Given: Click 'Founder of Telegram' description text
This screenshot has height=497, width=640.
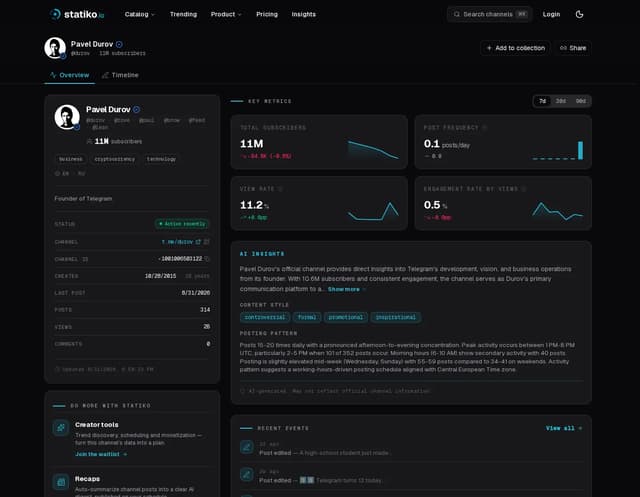Looking at the screenshot, I should point(83,199).
